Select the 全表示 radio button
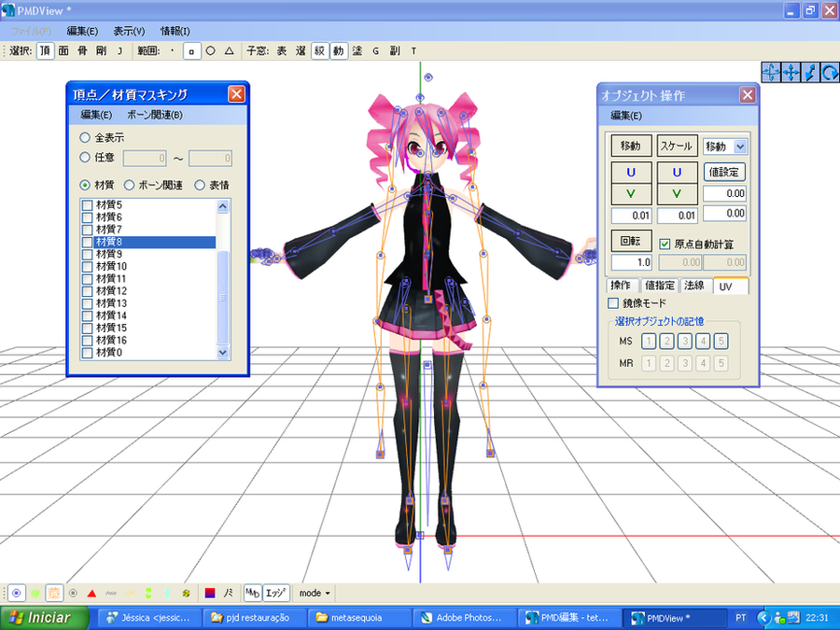The width and height of the screenshot is (840, 630). pos(85,138)
